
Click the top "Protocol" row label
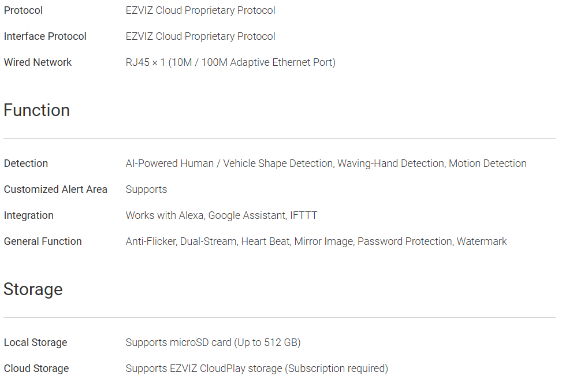point(23,10)
